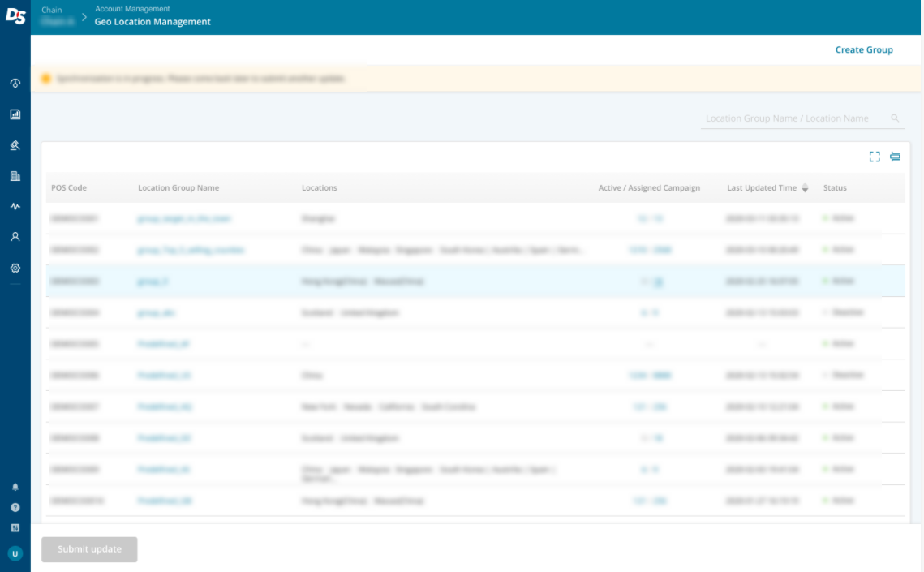Click the Last Updated Time header
Screen dimensions: 924x572
click(x=762, y=188)
